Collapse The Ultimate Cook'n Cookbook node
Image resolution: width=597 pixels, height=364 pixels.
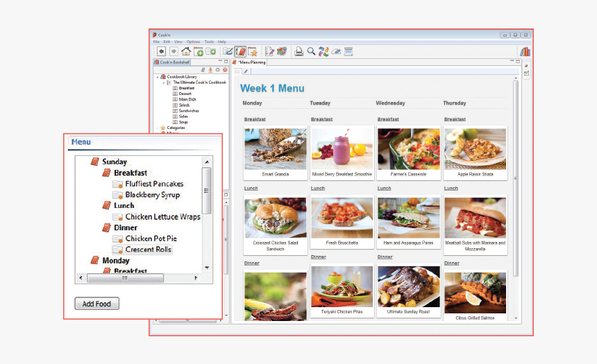pos(164,83)
